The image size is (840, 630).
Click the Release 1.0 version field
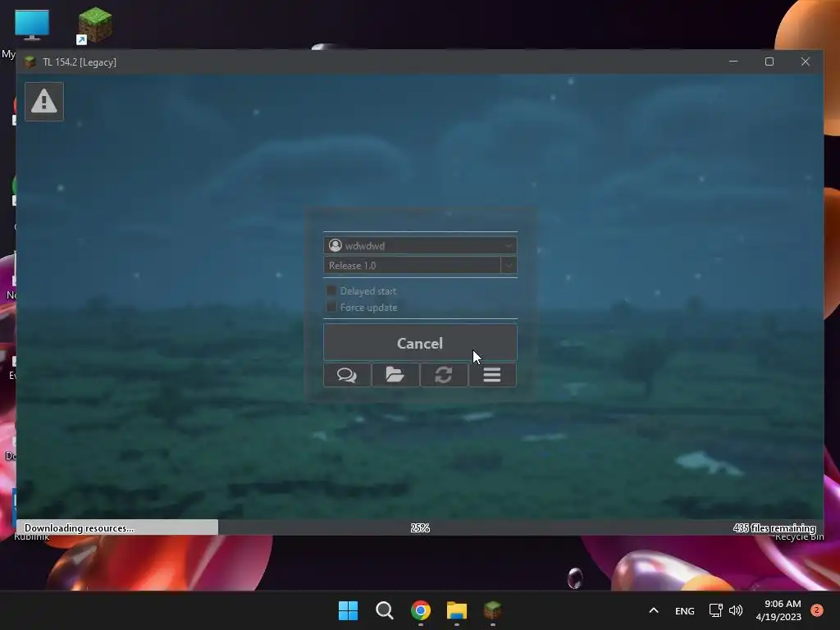[412, 265]
